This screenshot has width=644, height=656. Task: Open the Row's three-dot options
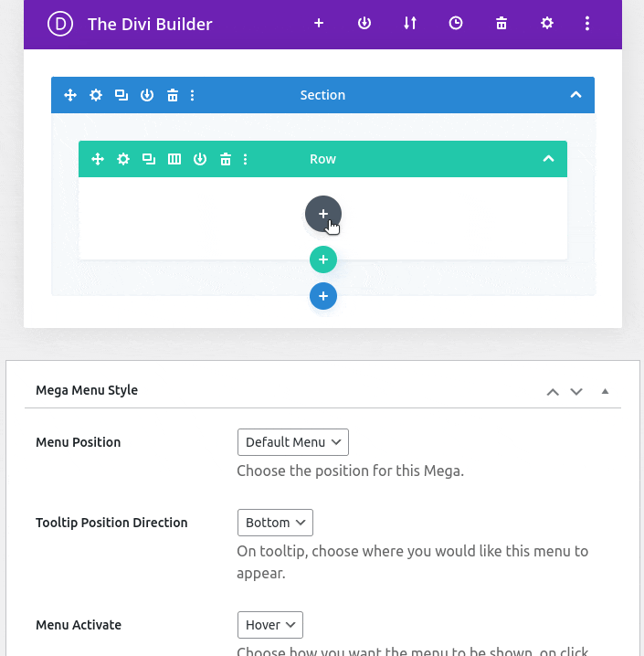click(x=246, y=159)
